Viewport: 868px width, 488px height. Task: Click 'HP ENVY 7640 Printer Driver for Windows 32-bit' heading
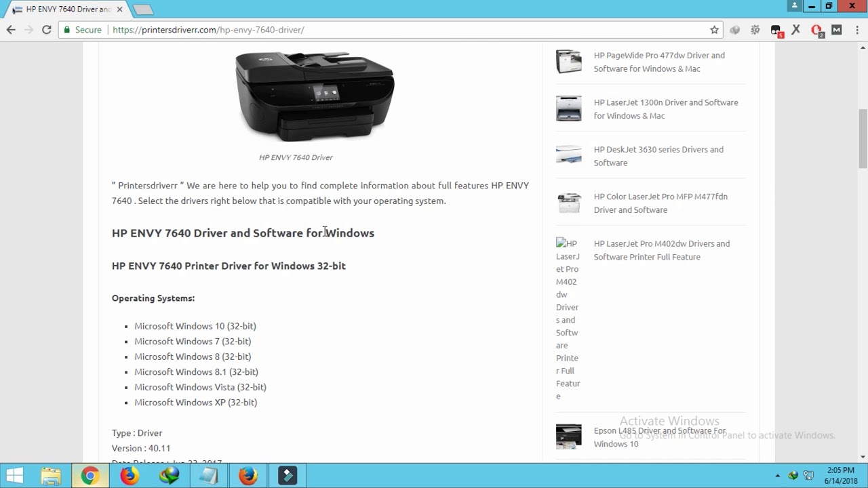(229, 266)
